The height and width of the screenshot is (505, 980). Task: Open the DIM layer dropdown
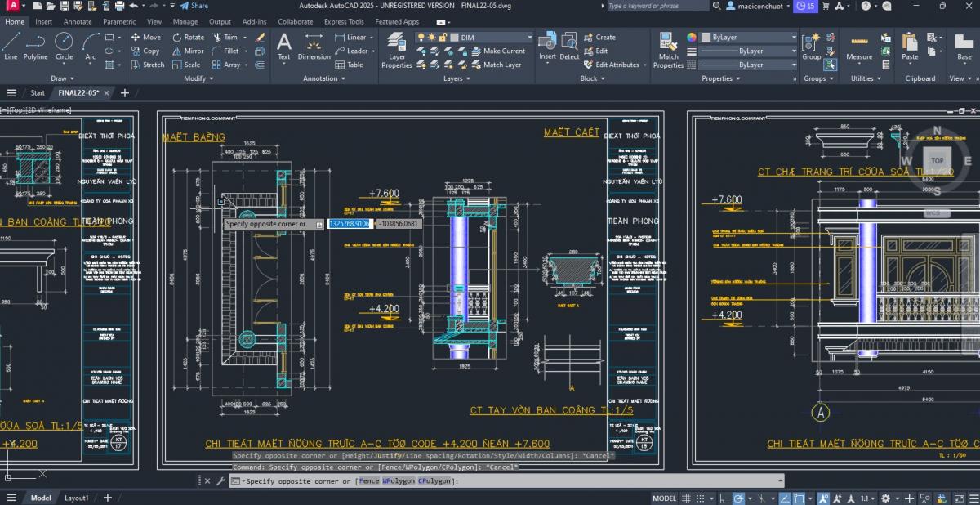click(x=529, y=36)
